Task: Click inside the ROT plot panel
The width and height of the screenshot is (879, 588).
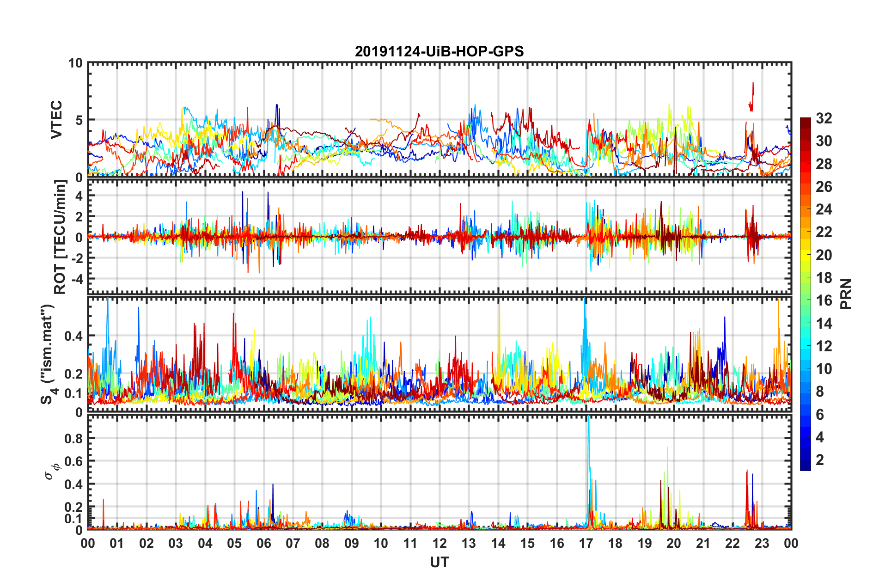Action: (x=439, y=237)
